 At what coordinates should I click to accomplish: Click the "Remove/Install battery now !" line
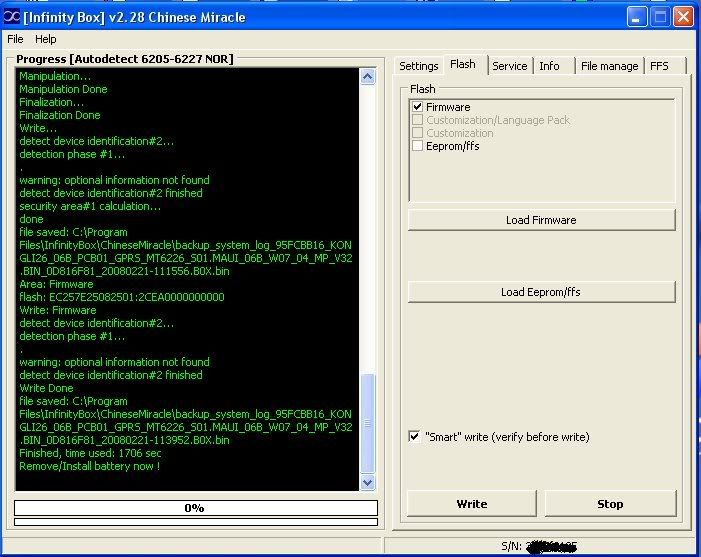tap(89, 466)
